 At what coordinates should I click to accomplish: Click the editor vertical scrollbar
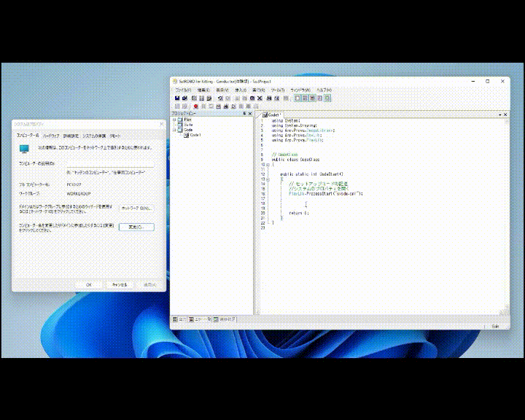coord(507,214)
